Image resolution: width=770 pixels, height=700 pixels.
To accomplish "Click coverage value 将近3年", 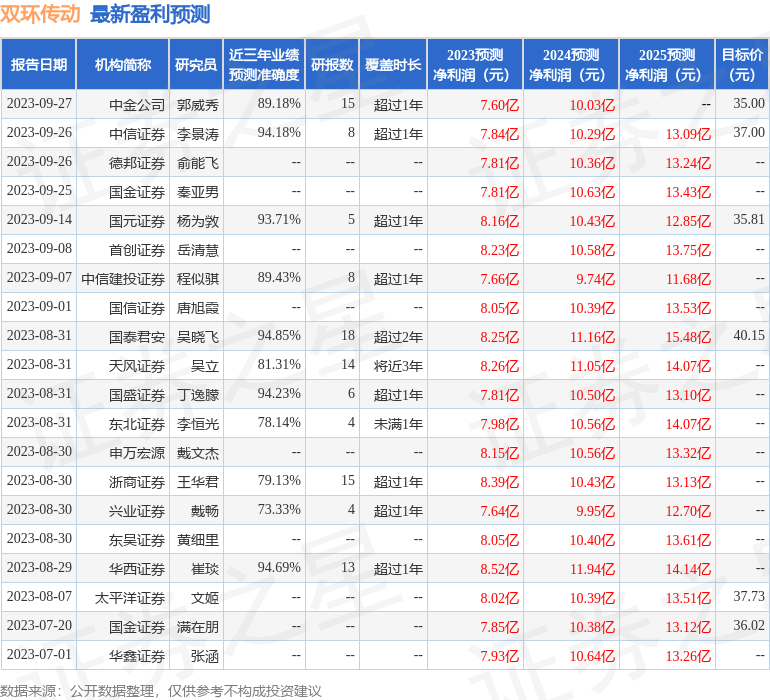I will click(398, 366).
